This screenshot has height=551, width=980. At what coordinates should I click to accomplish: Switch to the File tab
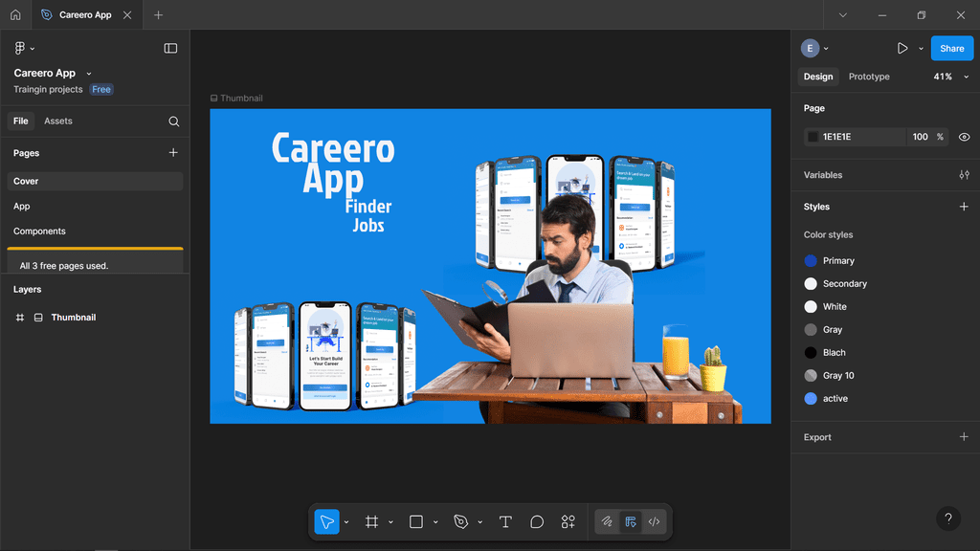[x=21, y=121]
